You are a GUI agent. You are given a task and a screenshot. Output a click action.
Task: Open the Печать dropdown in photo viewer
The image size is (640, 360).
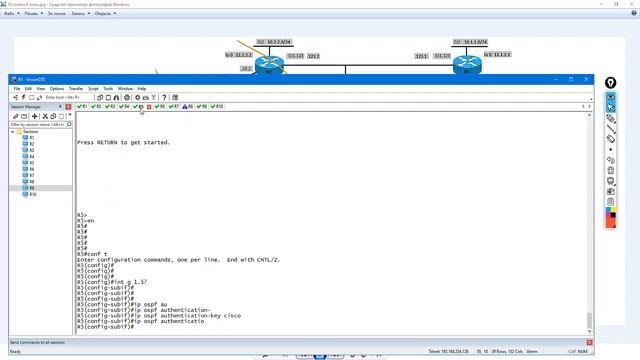pos(33,13)
